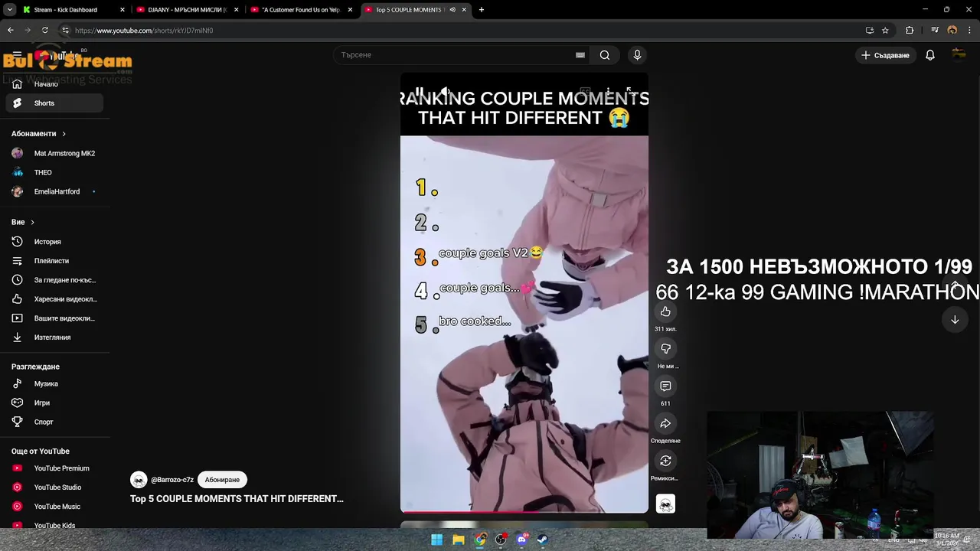Open YouTube Kids link

coord(54,525)
